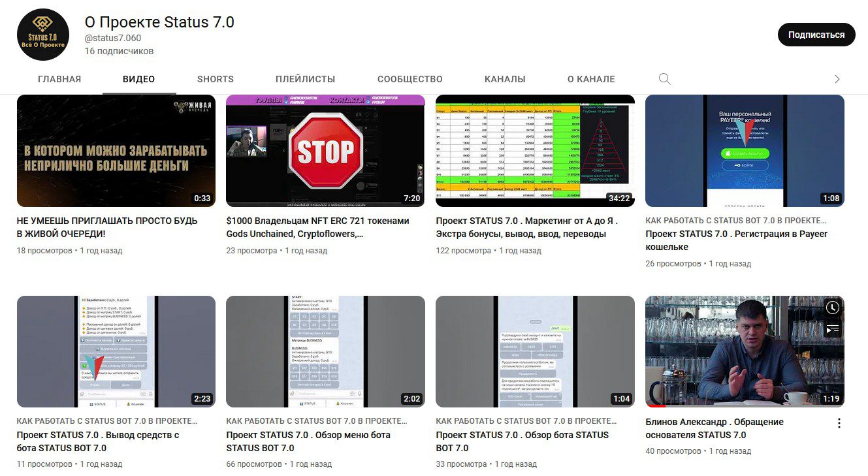Open three-dot menu for Блинов Александр video
The height and width of the screenshot is (476, 868).
(839, 423)
